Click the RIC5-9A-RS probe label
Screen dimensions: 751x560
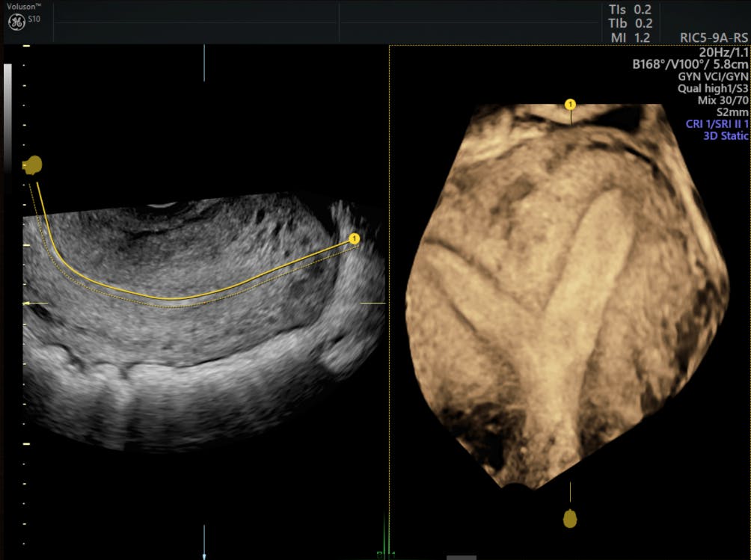(x=714, y=37)
